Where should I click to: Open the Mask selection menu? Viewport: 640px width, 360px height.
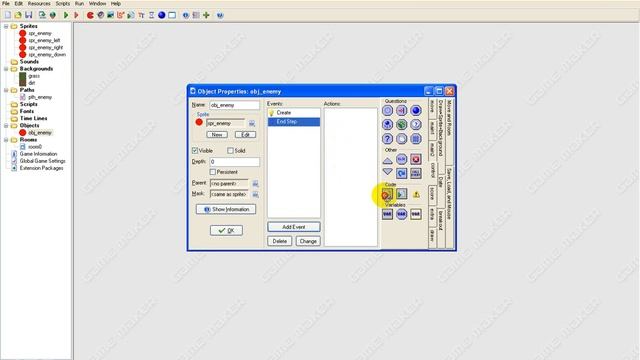pos(255,194)
